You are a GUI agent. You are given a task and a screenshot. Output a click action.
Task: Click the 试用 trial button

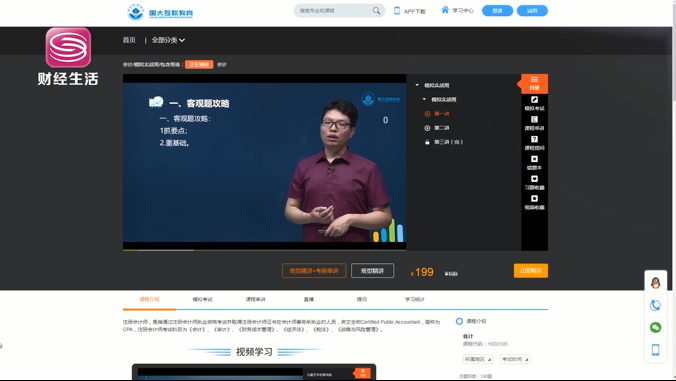[532, 11]
